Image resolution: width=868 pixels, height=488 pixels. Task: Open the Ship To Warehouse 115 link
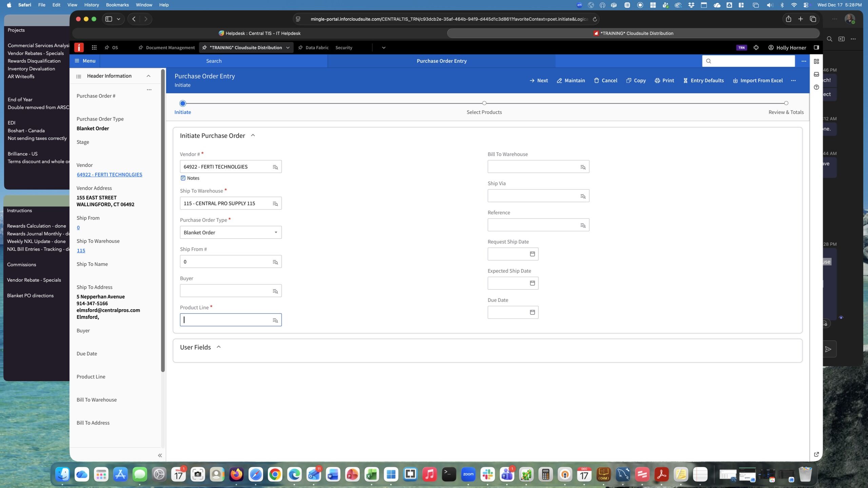81,251
